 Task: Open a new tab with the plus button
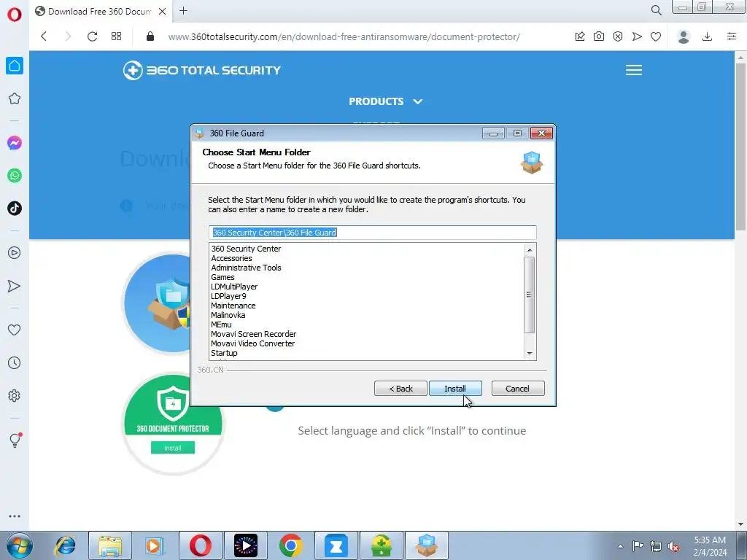[x=183, y=11]
